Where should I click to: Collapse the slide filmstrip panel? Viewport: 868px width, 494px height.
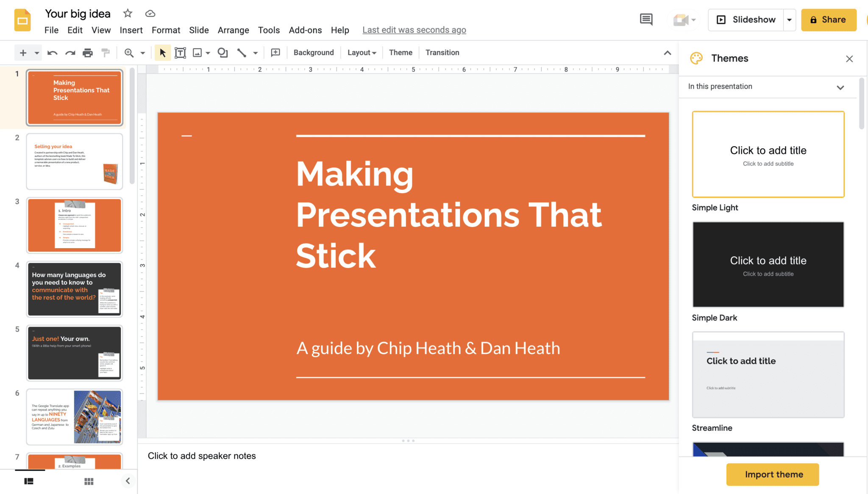128,481
